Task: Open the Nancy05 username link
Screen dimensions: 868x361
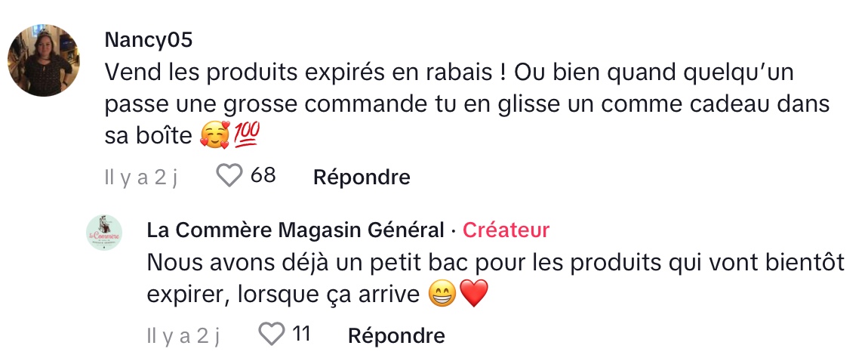Action: 149,40
